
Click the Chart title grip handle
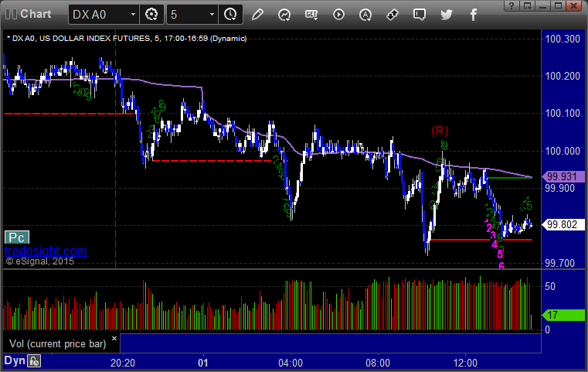11,14
